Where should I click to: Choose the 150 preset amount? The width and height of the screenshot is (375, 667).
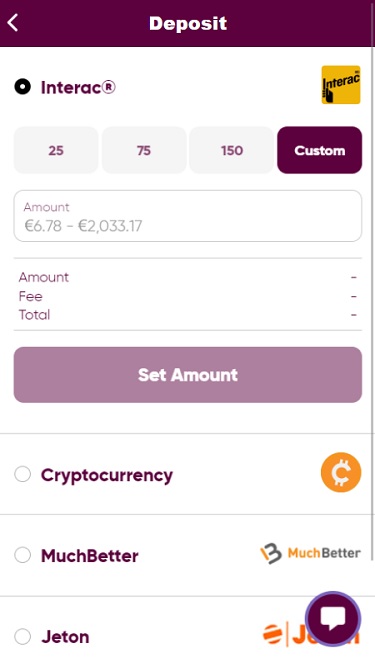coord(232,150)
